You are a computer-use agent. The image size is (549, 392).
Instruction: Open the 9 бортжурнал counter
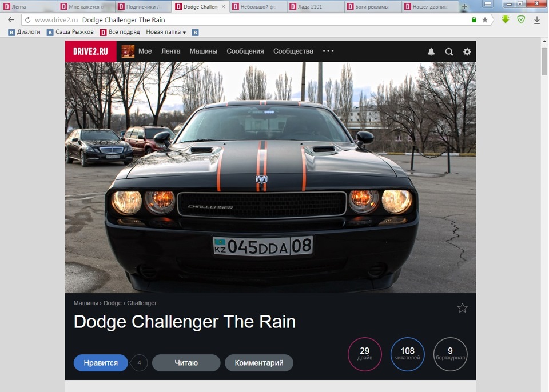pyautogui.click(x=450, y=354)
